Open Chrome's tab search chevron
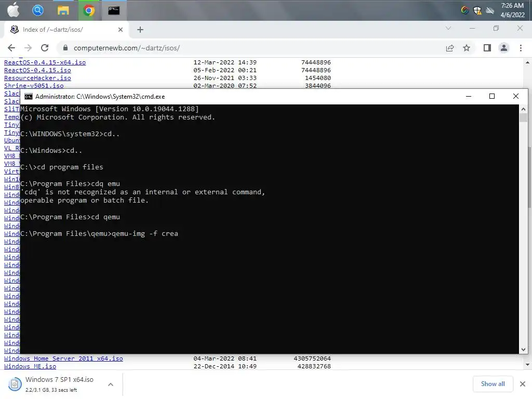 (x=448, y=28)
